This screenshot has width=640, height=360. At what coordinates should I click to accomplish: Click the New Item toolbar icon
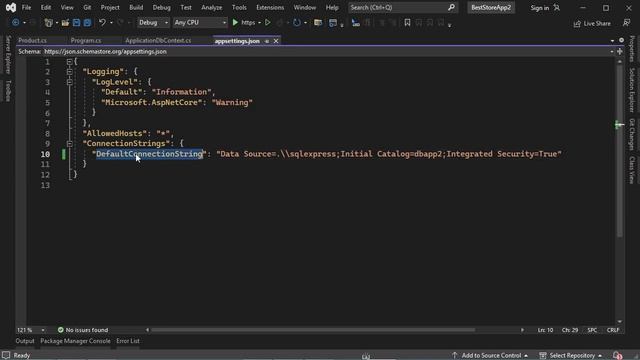coord(48,23)
